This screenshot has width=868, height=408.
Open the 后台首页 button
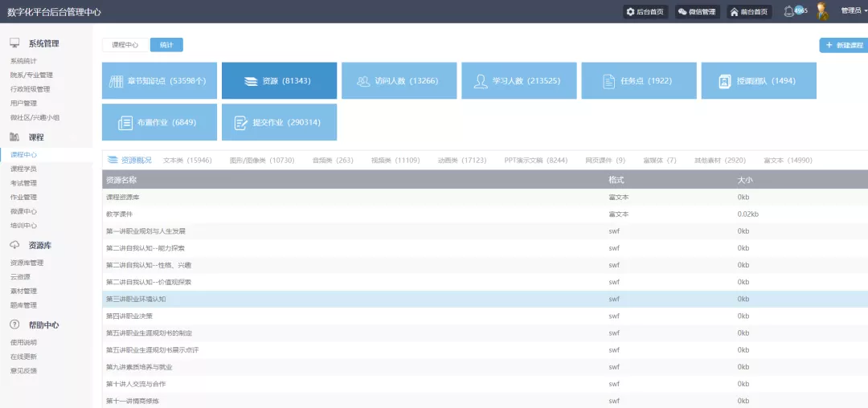coord(646,11)
